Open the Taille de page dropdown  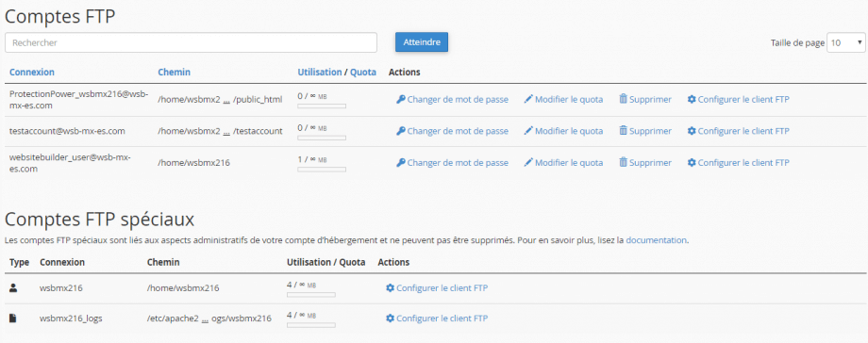[846, 42]
